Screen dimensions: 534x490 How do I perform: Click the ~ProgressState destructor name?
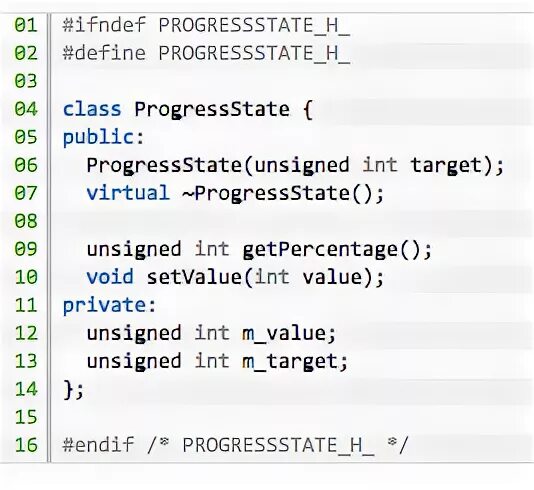pyautogui.click(x=266, y=194)
